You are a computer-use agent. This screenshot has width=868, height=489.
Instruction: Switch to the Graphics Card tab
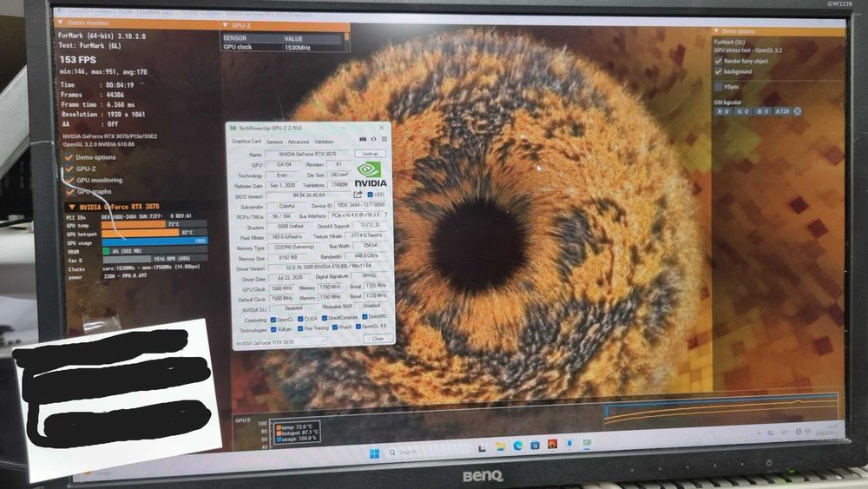coord(247,142)
